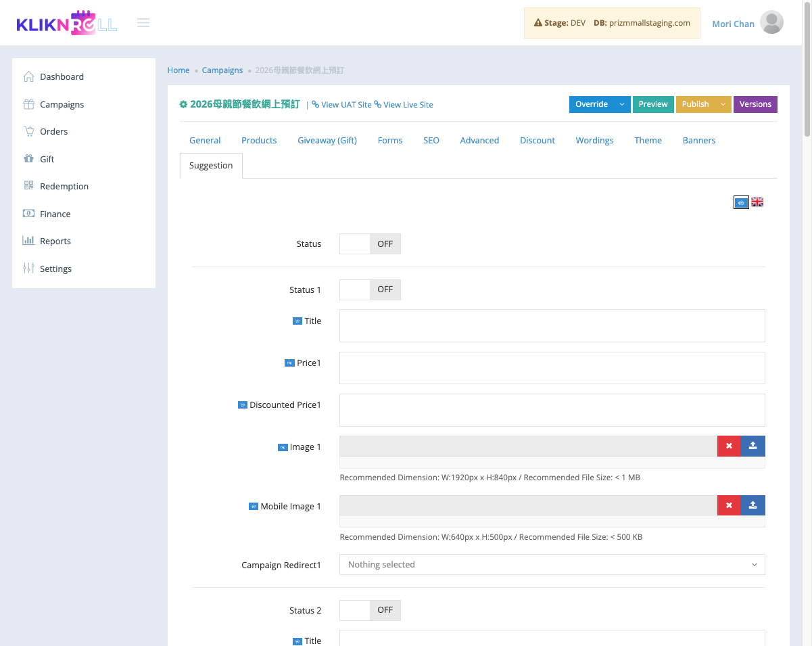
Task: Open the Discount tab
Action: [538, 141]
